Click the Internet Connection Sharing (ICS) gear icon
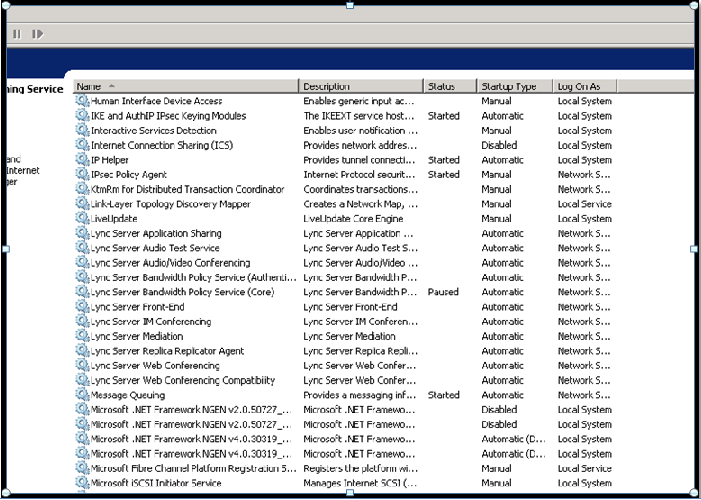 pyautogui.click(x=82, y=145)
